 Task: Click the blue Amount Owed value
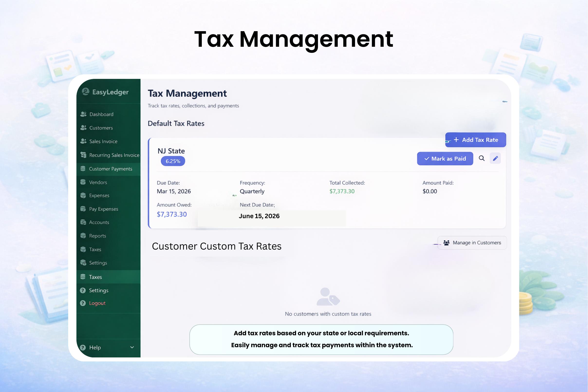coord(172,214)
